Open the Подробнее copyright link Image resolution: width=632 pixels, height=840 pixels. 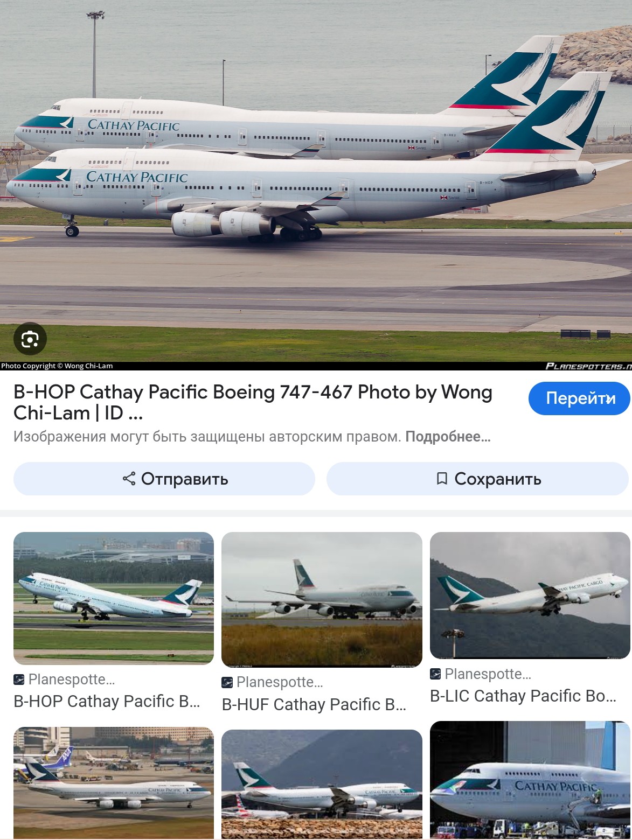448,437
